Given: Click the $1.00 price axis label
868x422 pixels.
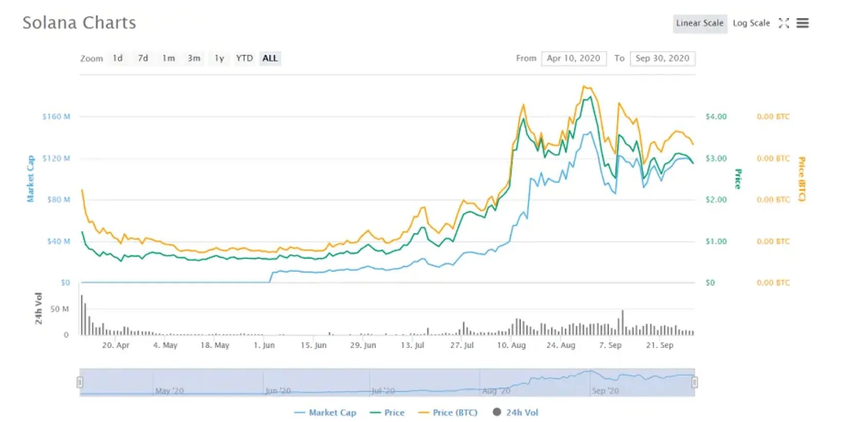Looking at the screenshot, I should 716,241.
